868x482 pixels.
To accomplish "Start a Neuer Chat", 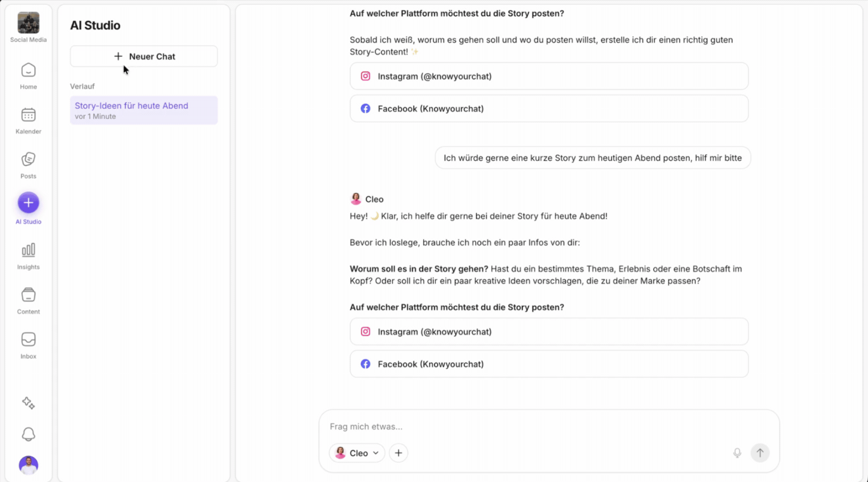I will point(144,56).
